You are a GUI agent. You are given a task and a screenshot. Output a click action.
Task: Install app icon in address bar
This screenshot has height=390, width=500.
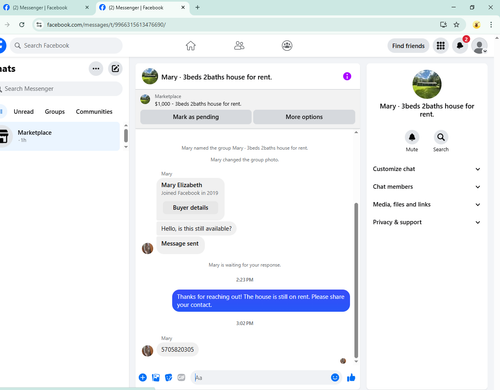click(x=443, y=24)
